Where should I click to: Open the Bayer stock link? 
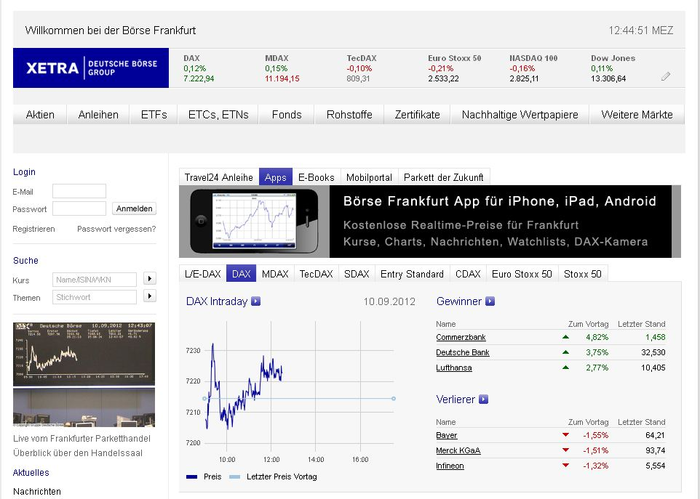coord(446,435)
